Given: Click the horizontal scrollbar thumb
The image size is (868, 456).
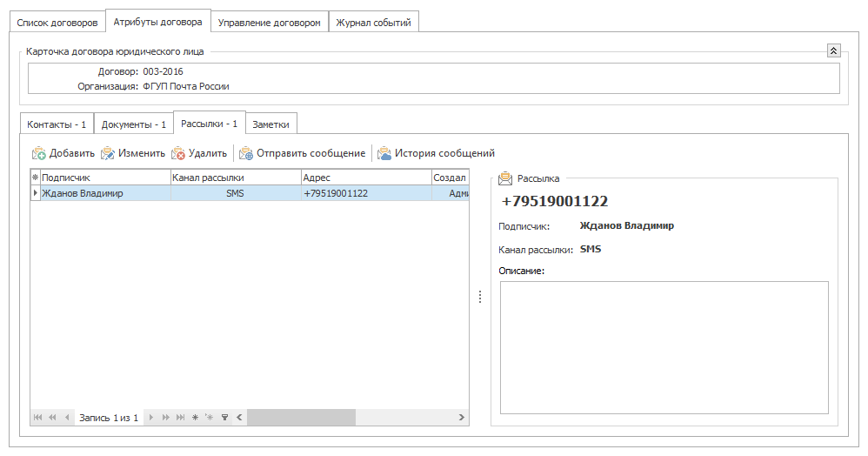Looking at the screenshot, I should (x=301, y=417).
